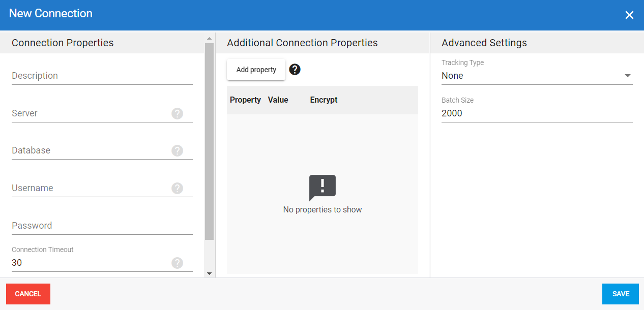This screenshot has width=644, height=310.
Task: Click the Add property button
Action: pyautogui.click(x=256, y=70)
